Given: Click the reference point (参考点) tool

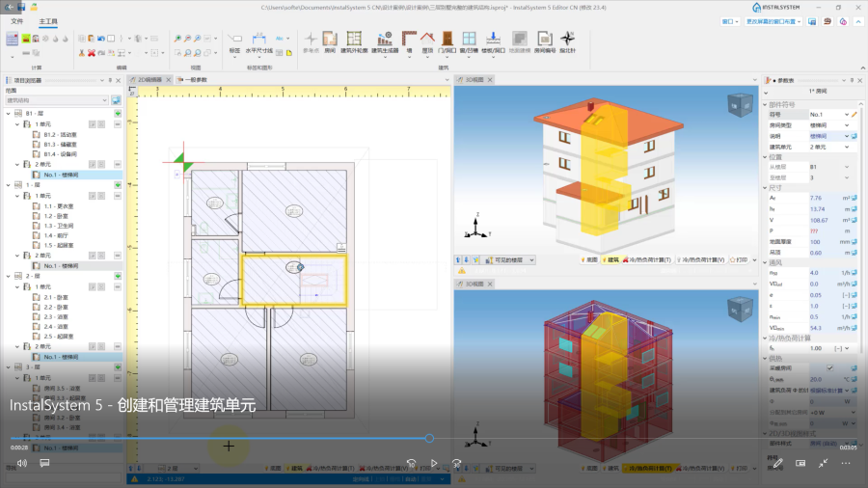Looking at the screenshot, I should (312, 42).
